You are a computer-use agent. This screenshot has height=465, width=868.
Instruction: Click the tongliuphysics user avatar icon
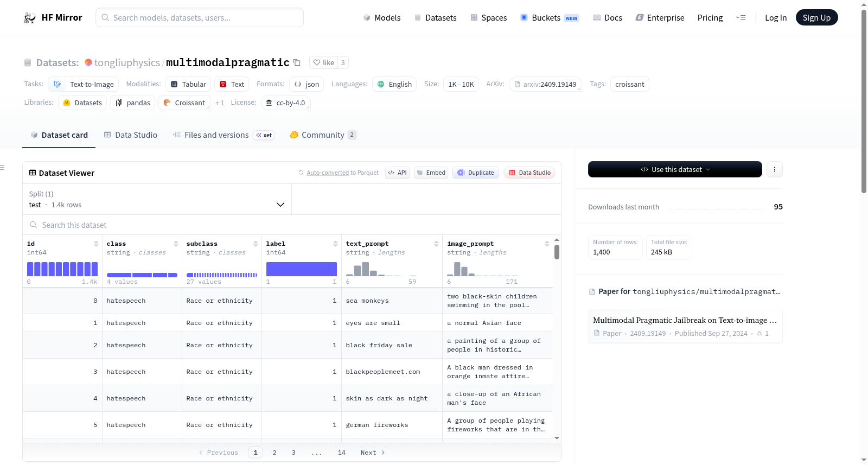pyautogui.click(x=88, y=62)
